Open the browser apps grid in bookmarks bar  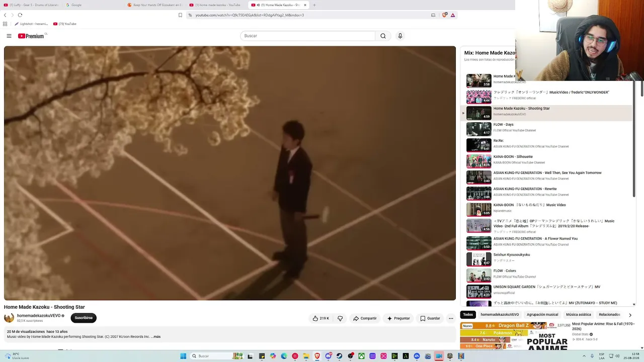coord(5,24)
